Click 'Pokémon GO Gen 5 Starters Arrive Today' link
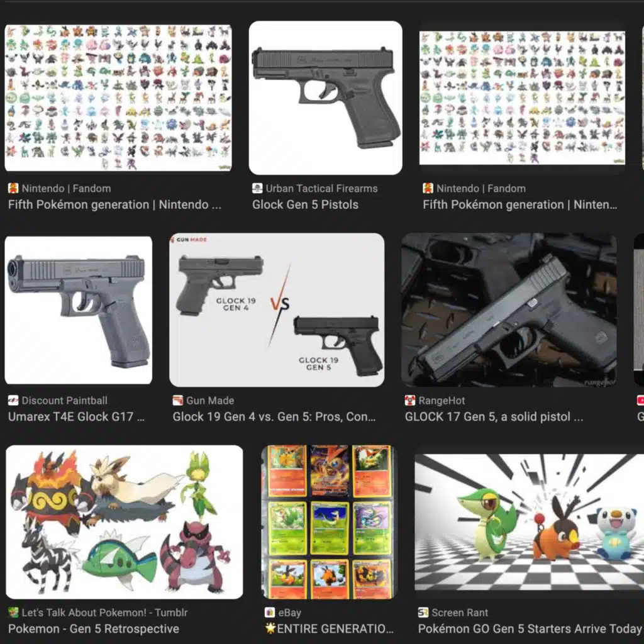The width and height of the screenshot is (644, 644). [x=530, y=629]
